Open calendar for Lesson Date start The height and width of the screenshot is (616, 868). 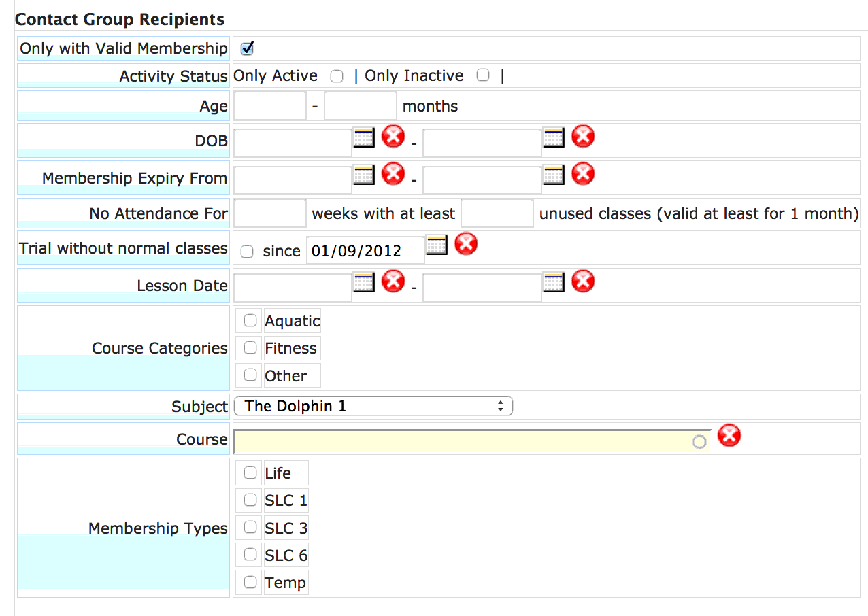coord(364,281)
